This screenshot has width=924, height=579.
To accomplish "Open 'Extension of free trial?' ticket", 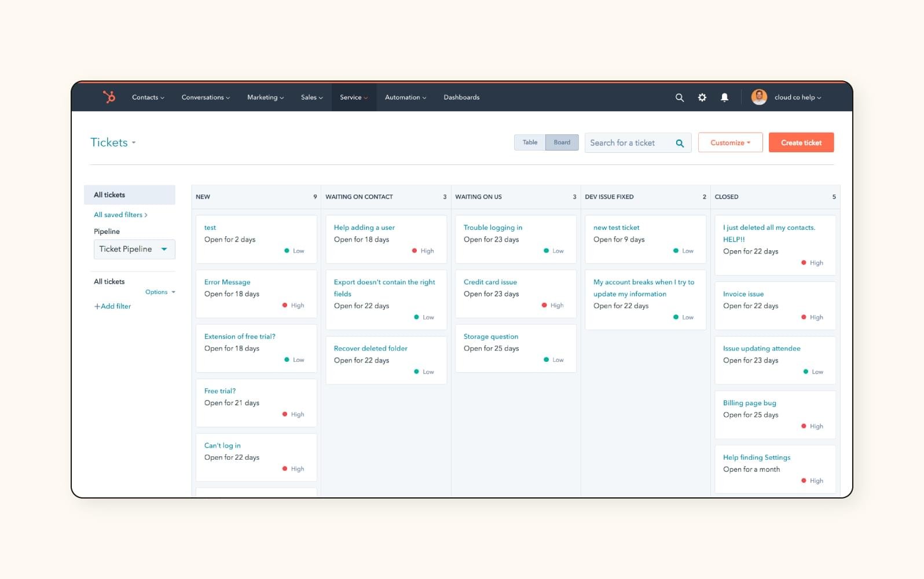I will click(x=240, y=336).
